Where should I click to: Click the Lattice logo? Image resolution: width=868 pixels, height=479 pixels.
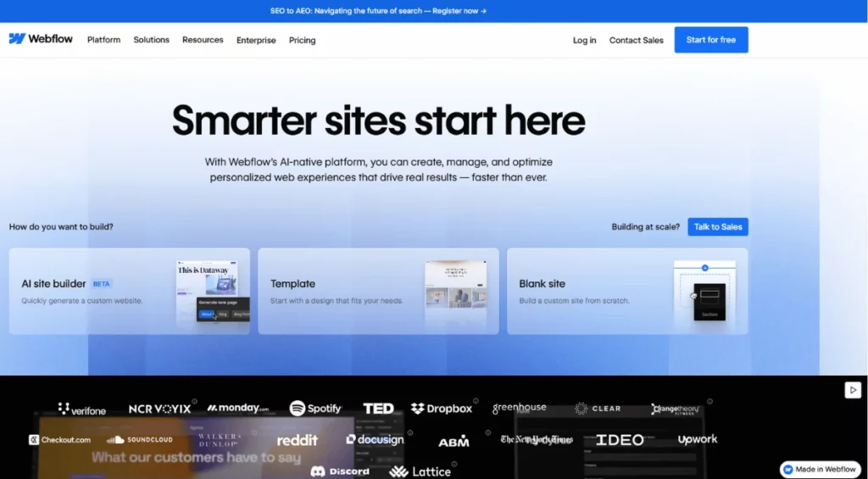(x=420, y=472)
